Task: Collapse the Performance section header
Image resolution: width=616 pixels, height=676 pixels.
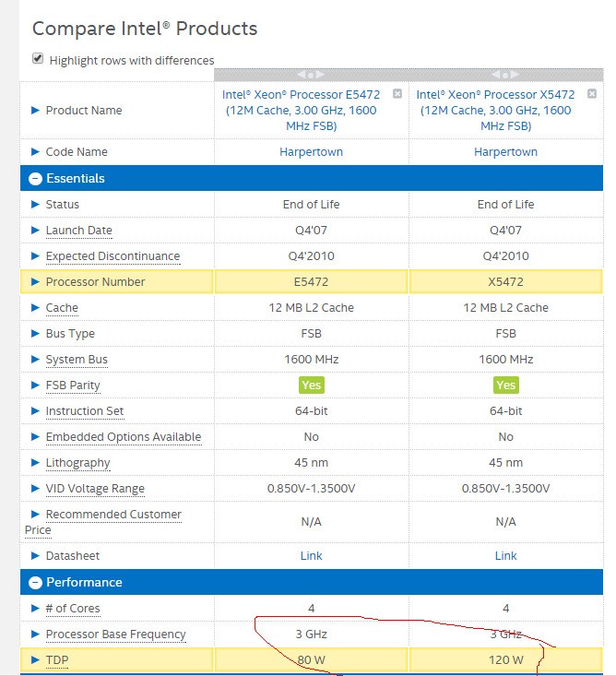Action: (x=84, y=583)
